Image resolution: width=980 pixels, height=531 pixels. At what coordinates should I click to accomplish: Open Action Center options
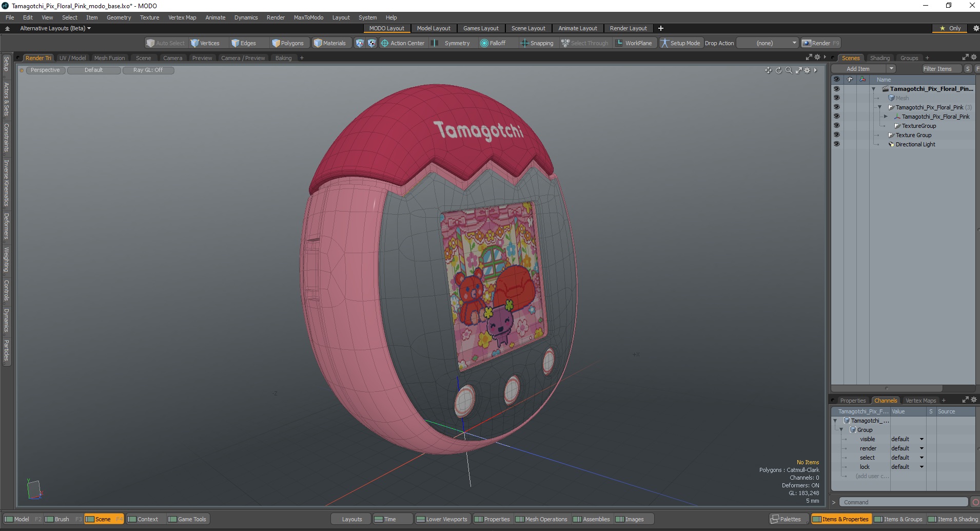pos(403,43)
